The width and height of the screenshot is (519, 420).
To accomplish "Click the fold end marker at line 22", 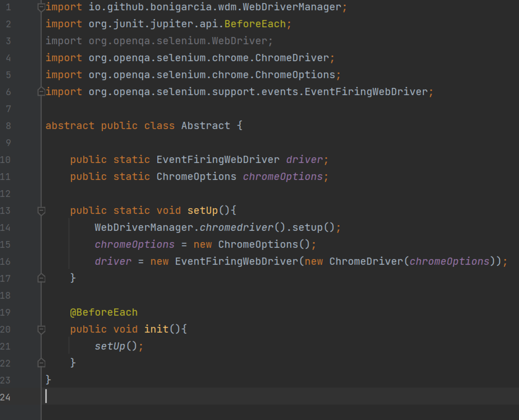I will click(x=42, y=363).
